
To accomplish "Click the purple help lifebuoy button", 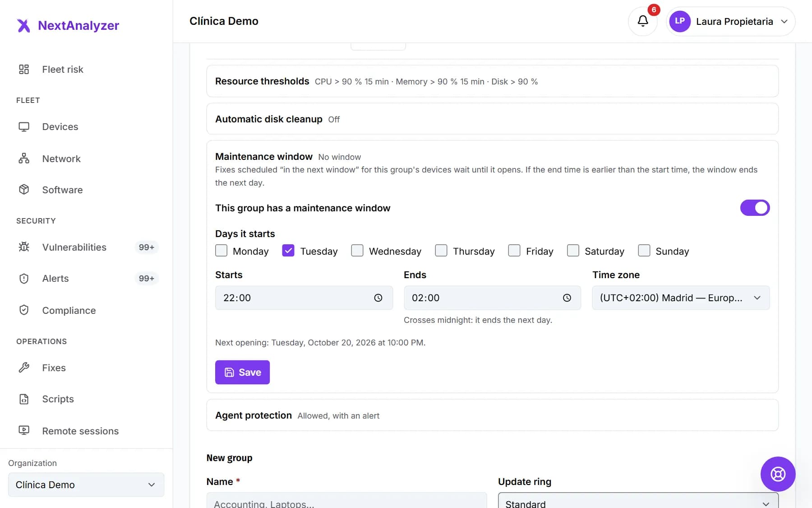I will [x=778, y=474].
